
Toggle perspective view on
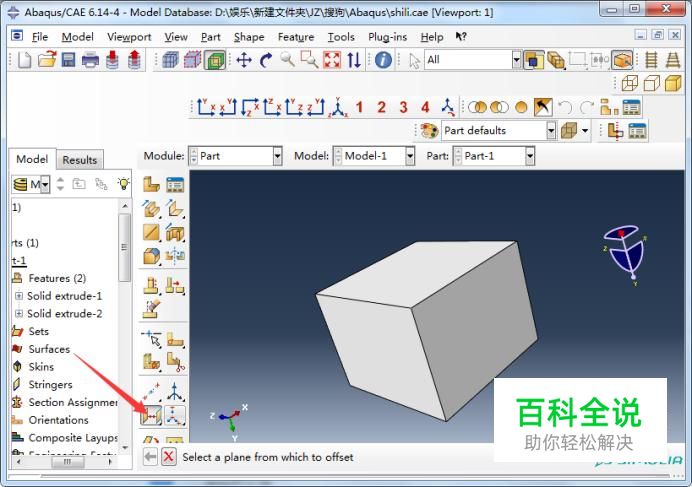click(673, 60)
